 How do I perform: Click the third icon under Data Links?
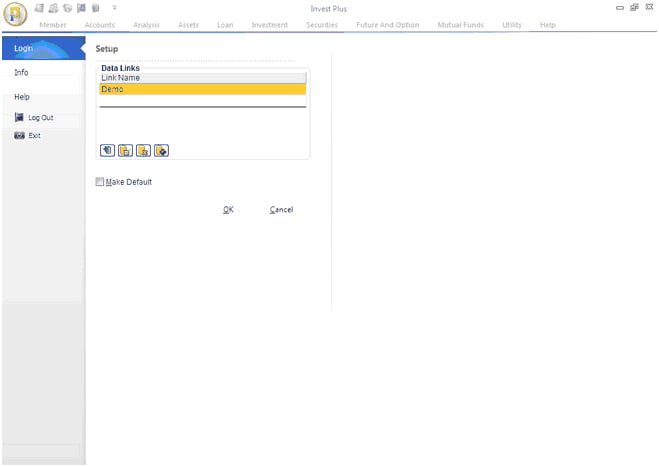click(143, 150)
